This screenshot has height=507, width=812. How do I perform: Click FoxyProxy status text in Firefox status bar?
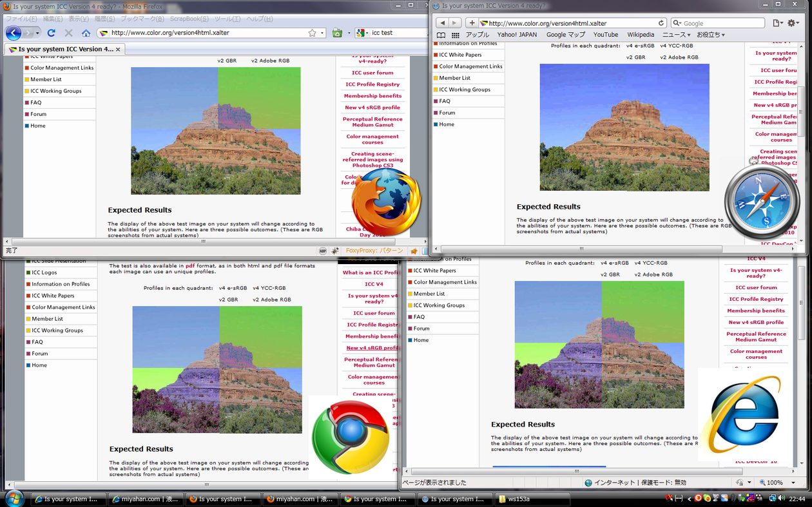(x=374, y=251)
